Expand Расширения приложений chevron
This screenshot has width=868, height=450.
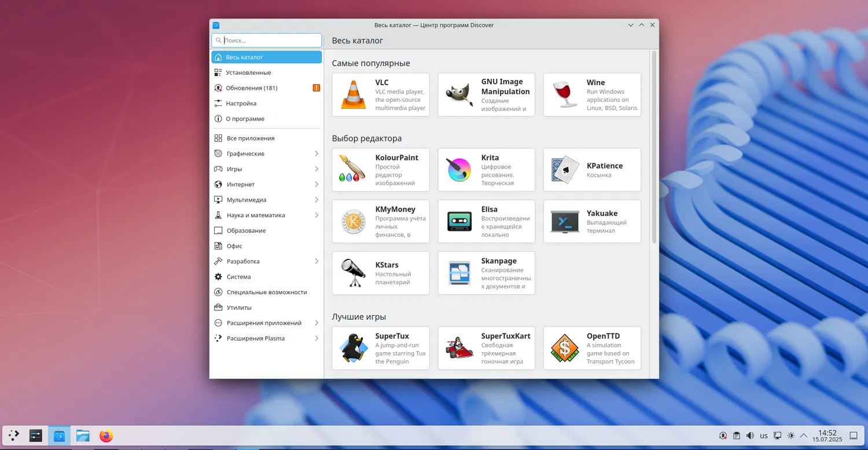click(x=317, y=323)
